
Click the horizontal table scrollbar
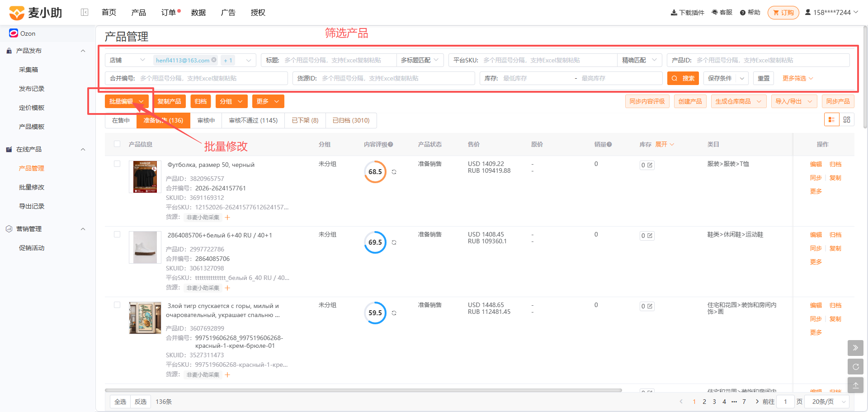coord(363,390)
